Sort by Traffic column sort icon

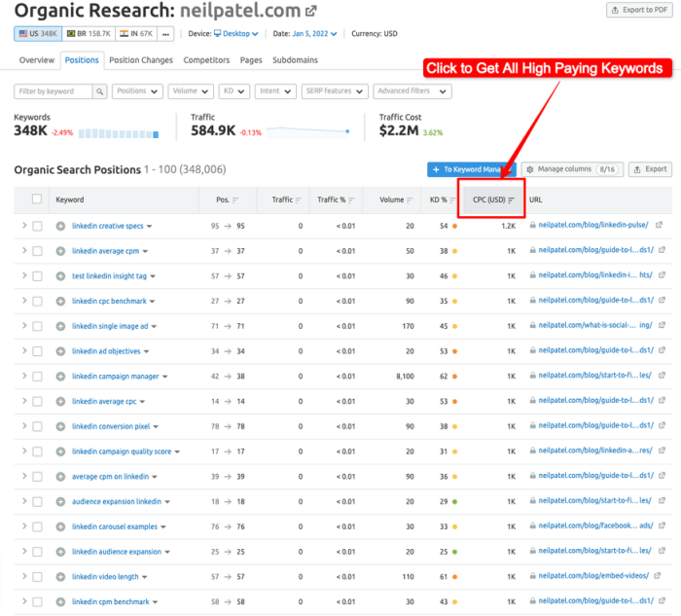tap(298, 200)
